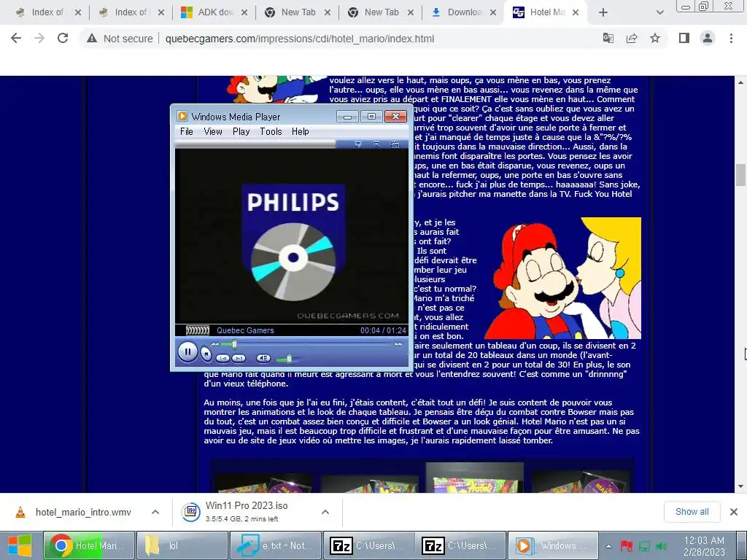Stop playback in Windows Media Player
Screen dimensions: 747x560
[x=206, y=354]
